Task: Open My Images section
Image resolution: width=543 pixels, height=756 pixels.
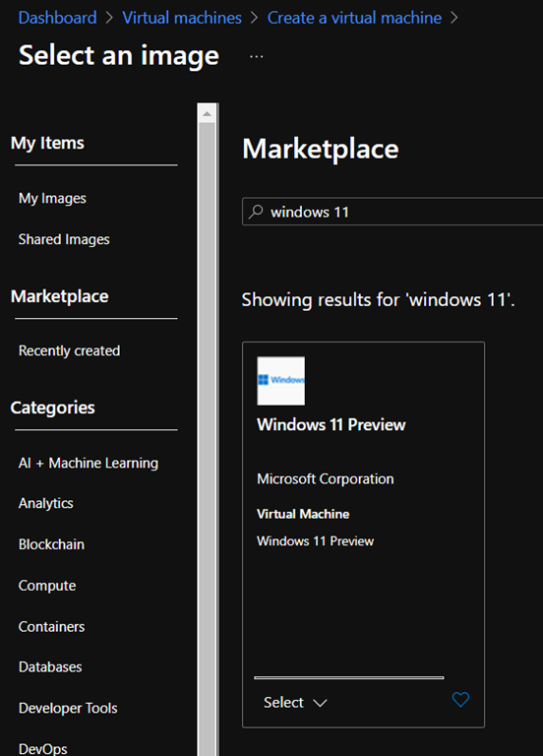Action: 52,199
